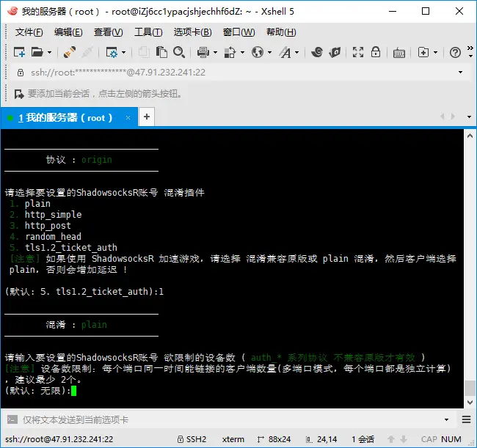The height and width of the screenshot is (448, 477).
Task: Click the Disconnect plug icon
Action: point(70,52)
